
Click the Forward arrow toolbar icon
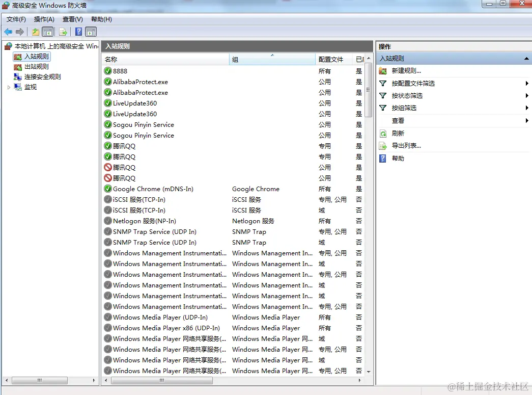coord(20,32)
